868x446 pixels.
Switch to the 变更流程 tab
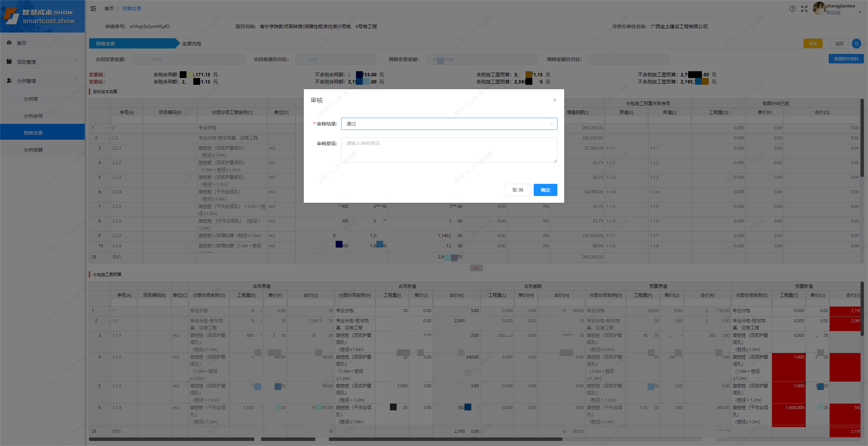pos(192,44)
